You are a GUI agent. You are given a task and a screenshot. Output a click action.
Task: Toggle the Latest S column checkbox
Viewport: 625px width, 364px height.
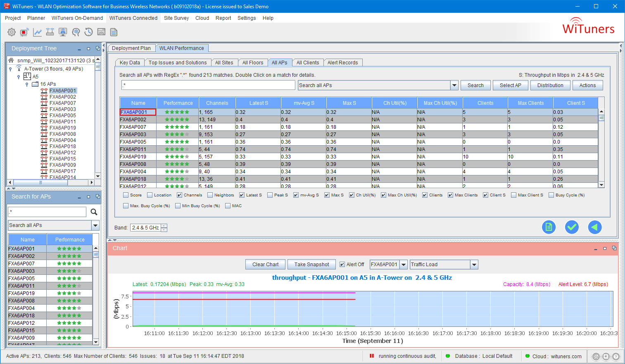click(x=242, y=195)
